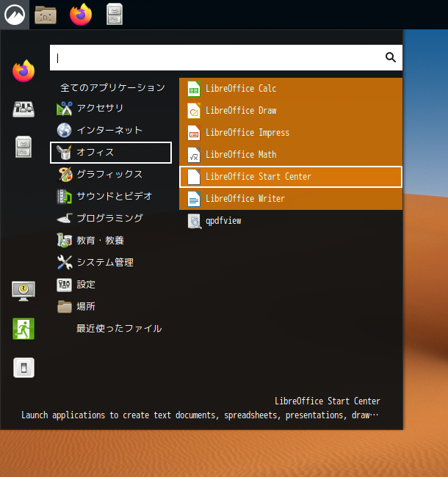Focus the application search field
The image size is (448, 477).
point(225,57)
